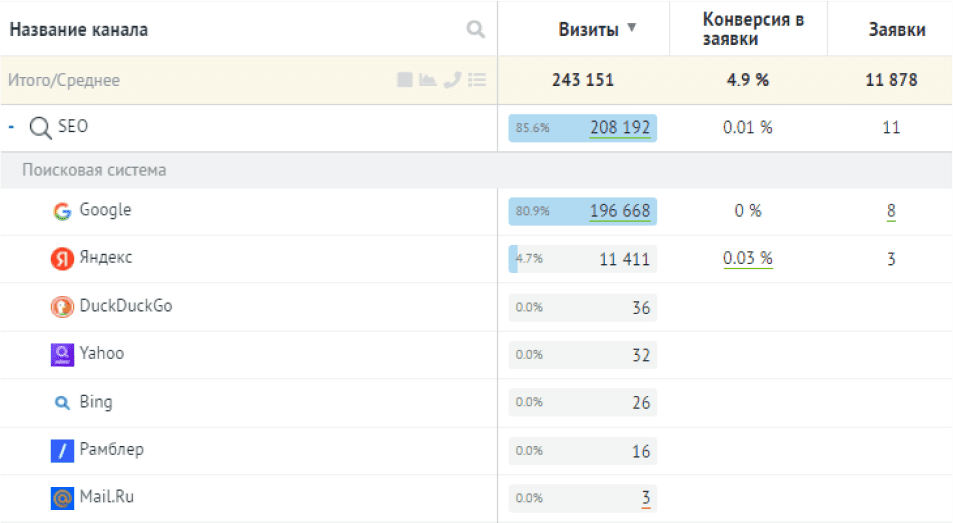The height and width of the screenshot is (523, 953).
Task: Click the DuckDuckGo logo icon
Action: (x=62, y=307)
